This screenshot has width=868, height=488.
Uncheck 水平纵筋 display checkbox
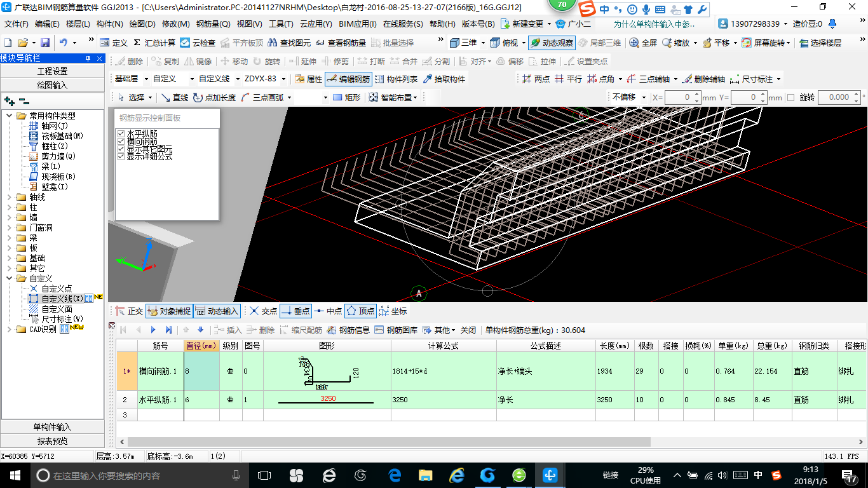(121, 133)
